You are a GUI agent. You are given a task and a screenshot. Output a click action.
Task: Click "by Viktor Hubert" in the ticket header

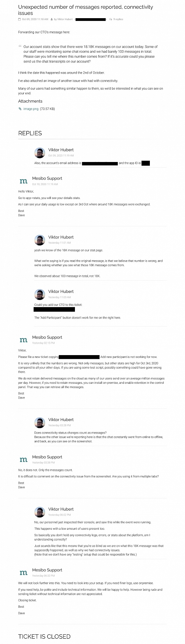pos(63,19)
